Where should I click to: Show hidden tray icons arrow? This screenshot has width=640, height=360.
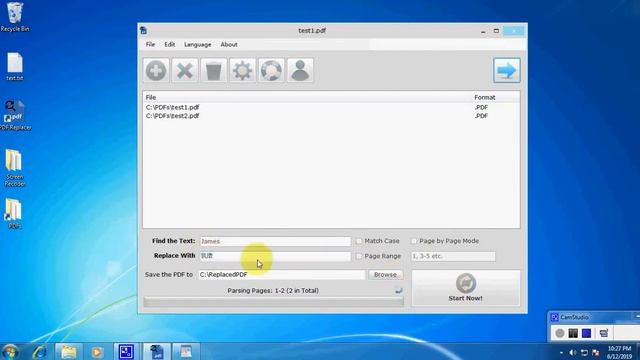pyautogui.click(x=561, y=353)
